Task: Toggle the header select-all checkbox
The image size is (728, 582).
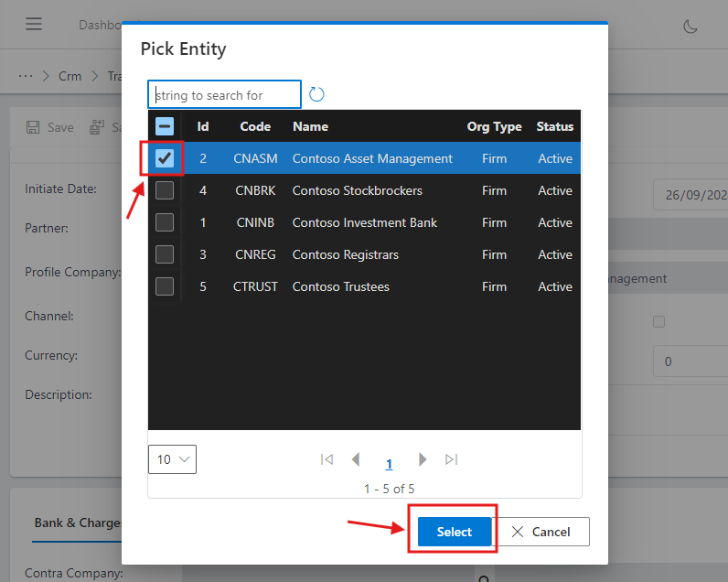Action: coord(165,126)
